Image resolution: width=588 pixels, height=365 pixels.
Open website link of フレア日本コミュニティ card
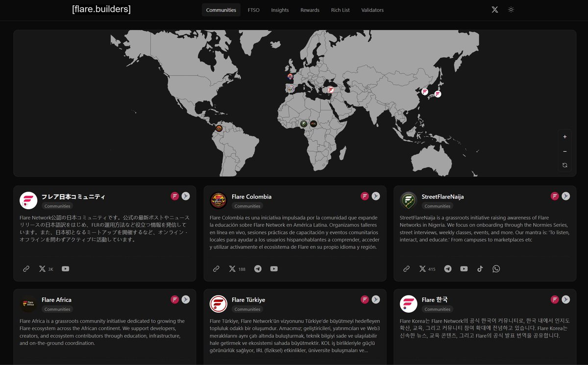click(26, 269)
